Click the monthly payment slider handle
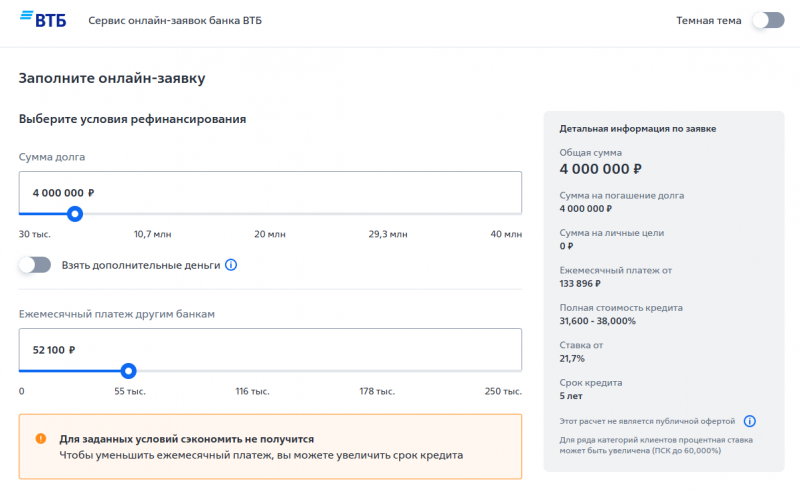 coord(128,370)
